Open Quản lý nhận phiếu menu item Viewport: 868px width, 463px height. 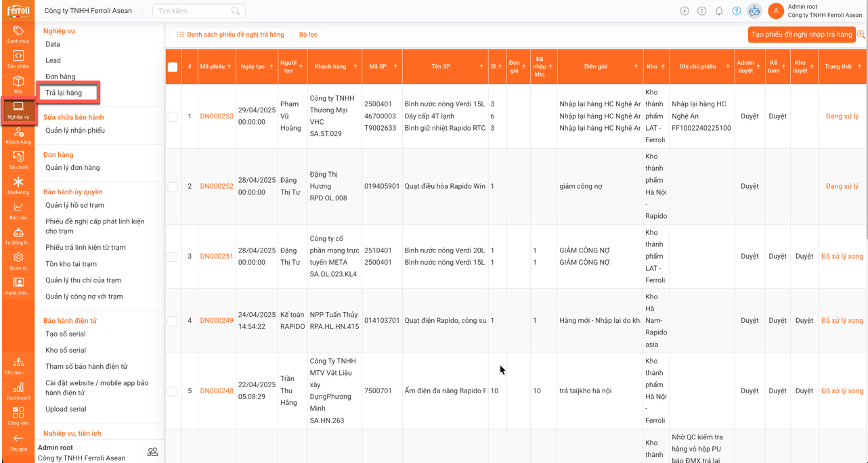75,131
